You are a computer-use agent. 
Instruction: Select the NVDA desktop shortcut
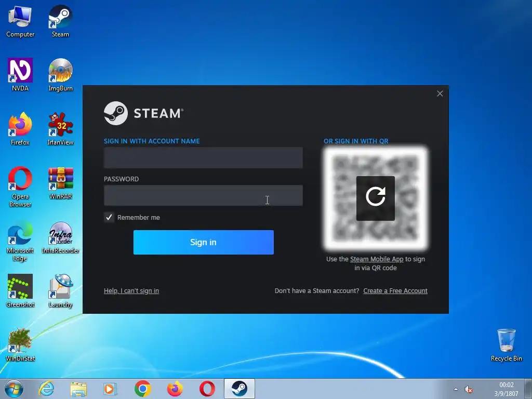pos(20,75)
